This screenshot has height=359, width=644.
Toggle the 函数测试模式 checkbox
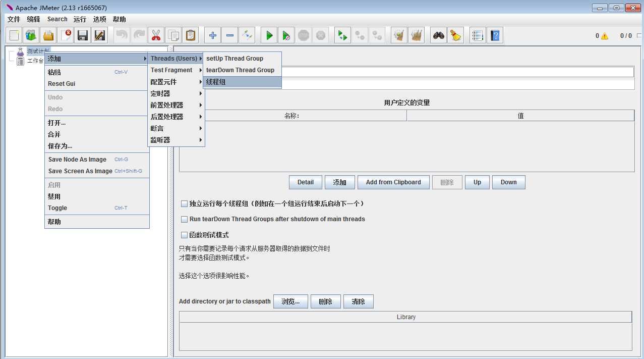click(x=184, y=235)
